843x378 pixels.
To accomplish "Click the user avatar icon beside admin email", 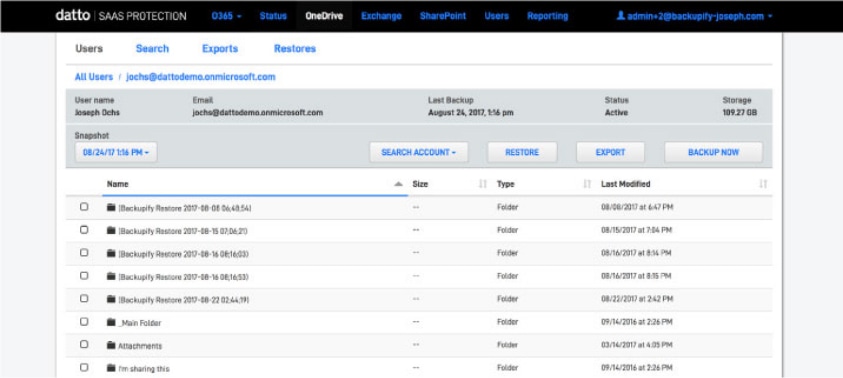I will click(620, 16).
